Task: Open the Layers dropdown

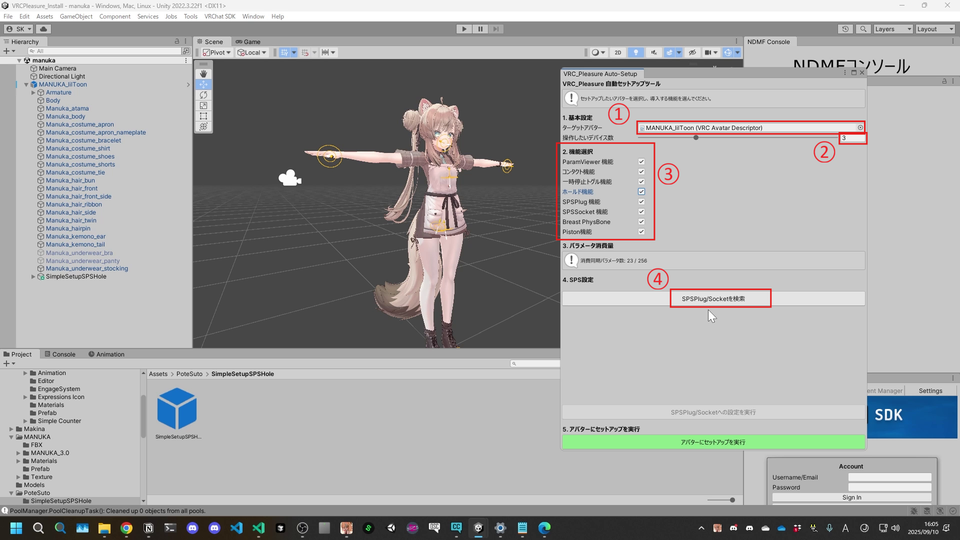Action: 893,29
